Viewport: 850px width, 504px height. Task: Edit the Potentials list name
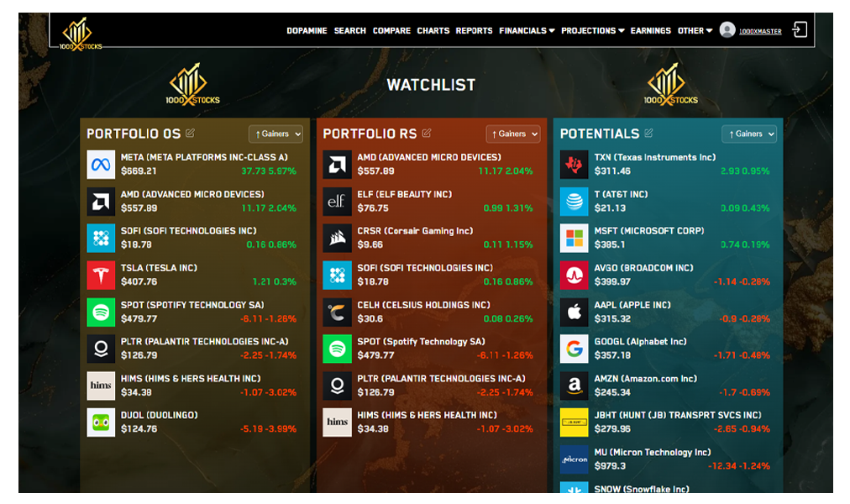[x=648, y=134]
